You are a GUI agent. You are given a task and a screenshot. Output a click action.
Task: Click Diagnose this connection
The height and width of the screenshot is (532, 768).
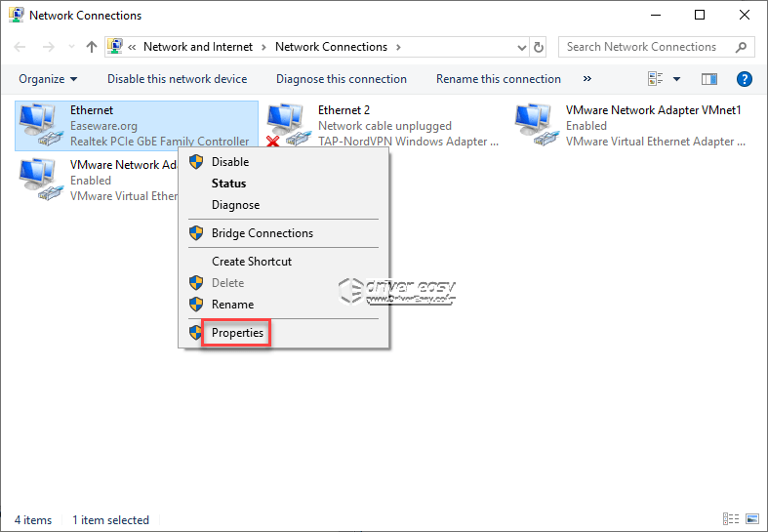pyautogui.click(x=342, y=79)
